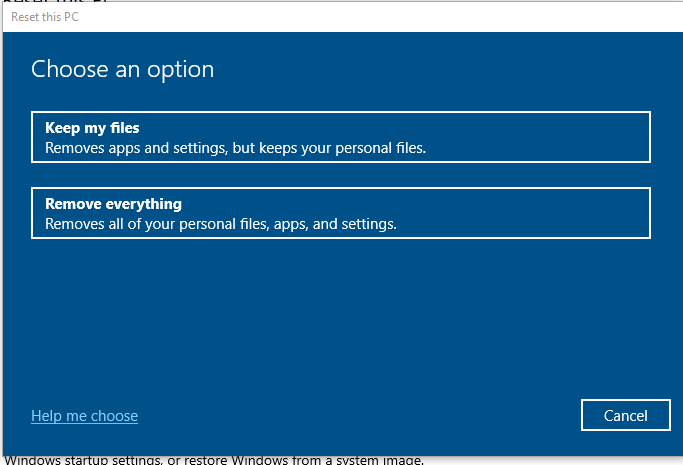
Task: Cancel the Reset this PC dialog
Action: pos(626,415)
